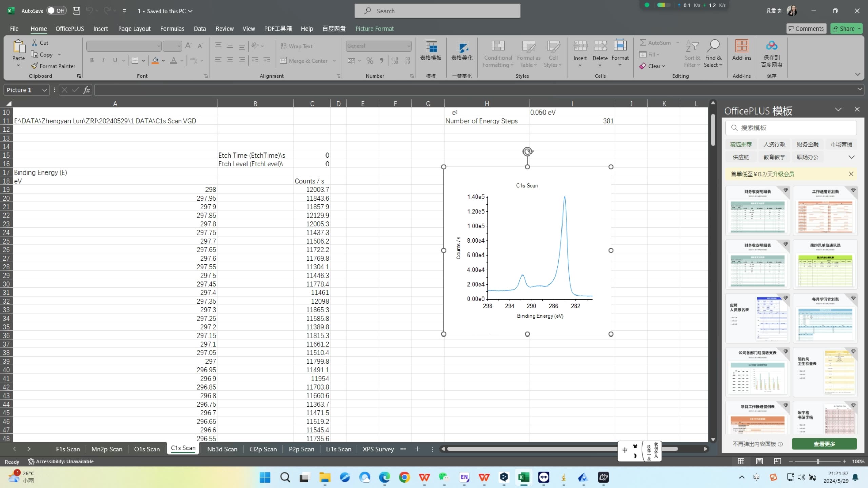Image resolution: width=868 pixels, height=488 pixels.
Task: Click the Merge & Center icon
Action: coord(282,61)
